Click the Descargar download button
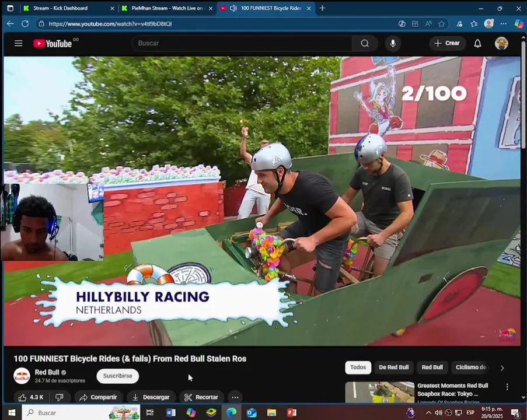This screenshot has width=527, height=420. (x=151, y=397)
